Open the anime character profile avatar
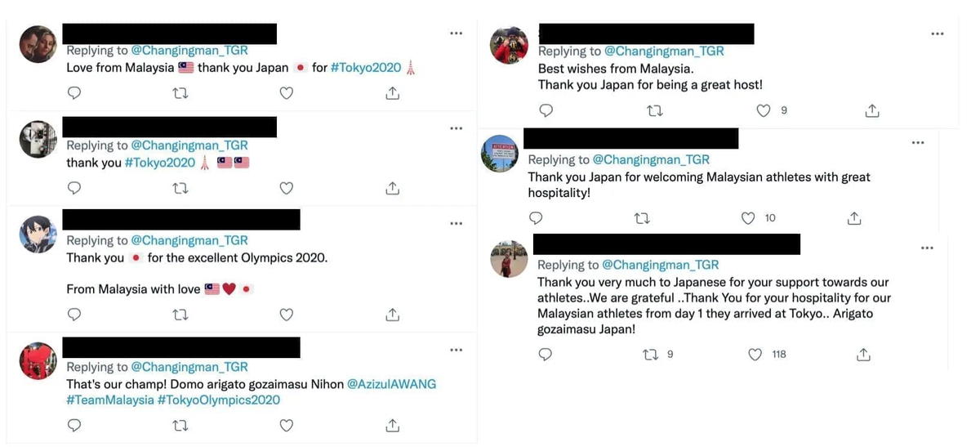This screenshot has width=980, height=447. (38, 235)
